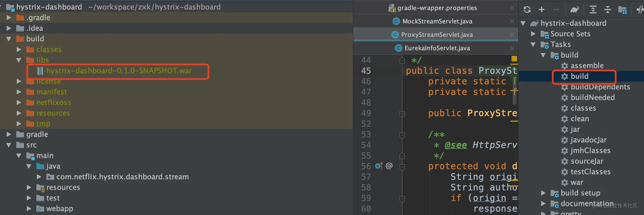Close the ProxyStreamServlet.java tab
The width and height of the screenshot is (644, 215).
pyautogui.click(x=512, y=35)
